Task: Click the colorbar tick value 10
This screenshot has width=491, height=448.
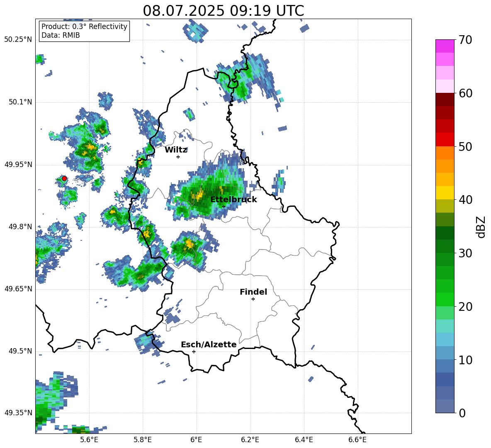Action: pyautogui.click(x=465, y=360)
